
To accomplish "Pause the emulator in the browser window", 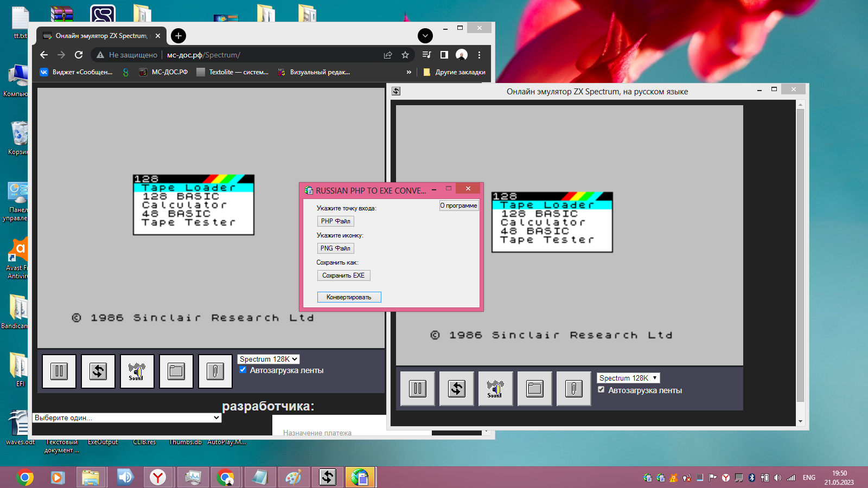I will coord(59,371).
